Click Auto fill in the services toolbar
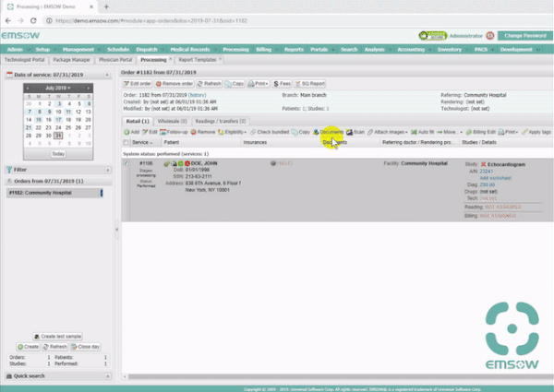Image resolution: width=554 pixels, height=392 pixels. (x=422, y=132)
